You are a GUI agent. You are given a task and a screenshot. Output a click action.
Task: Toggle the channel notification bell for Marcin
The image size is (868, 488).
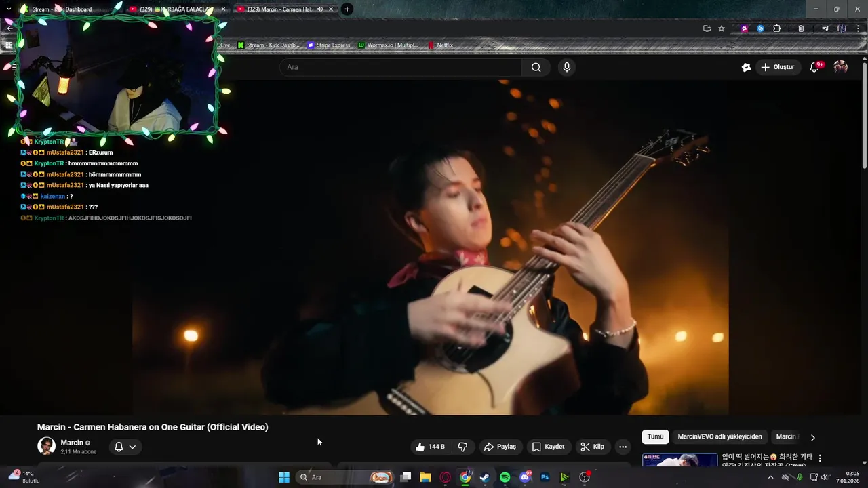click(119, 447)
